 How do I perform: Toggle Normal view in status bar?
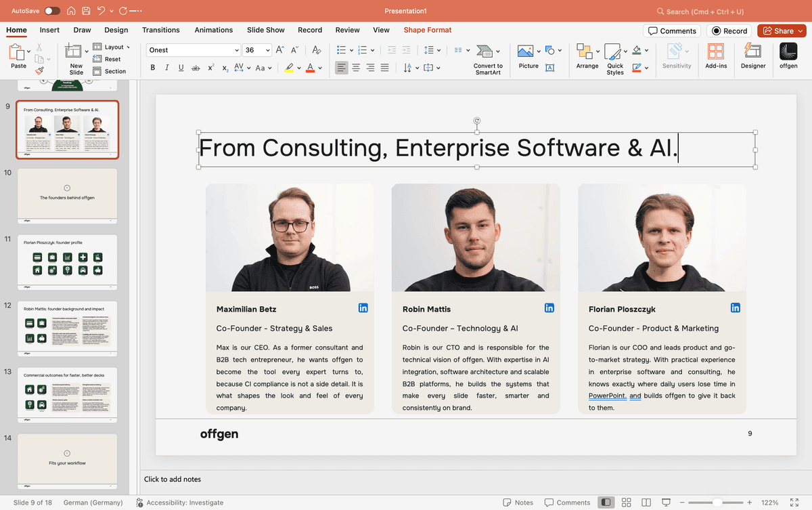pos(606,503)
